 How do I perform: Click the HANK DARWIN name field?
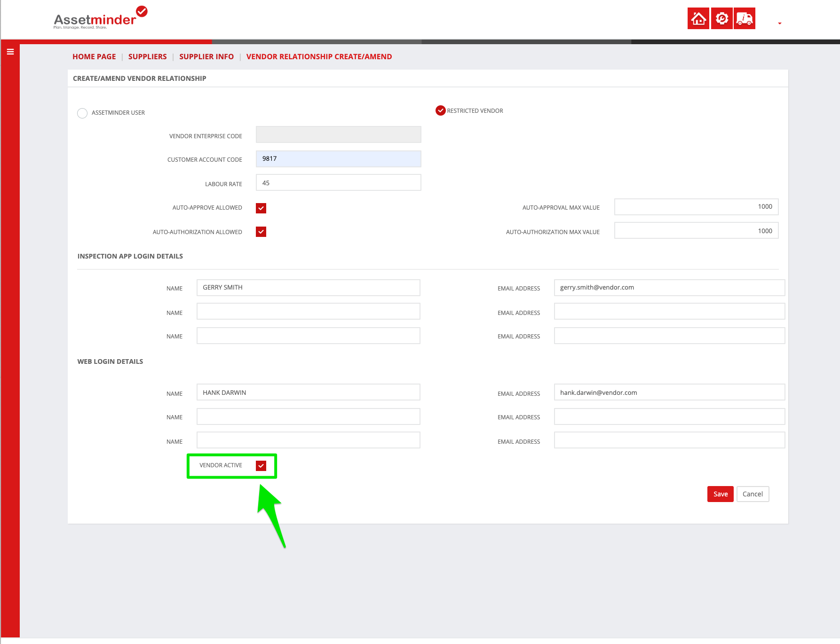(x=309, y=392)
